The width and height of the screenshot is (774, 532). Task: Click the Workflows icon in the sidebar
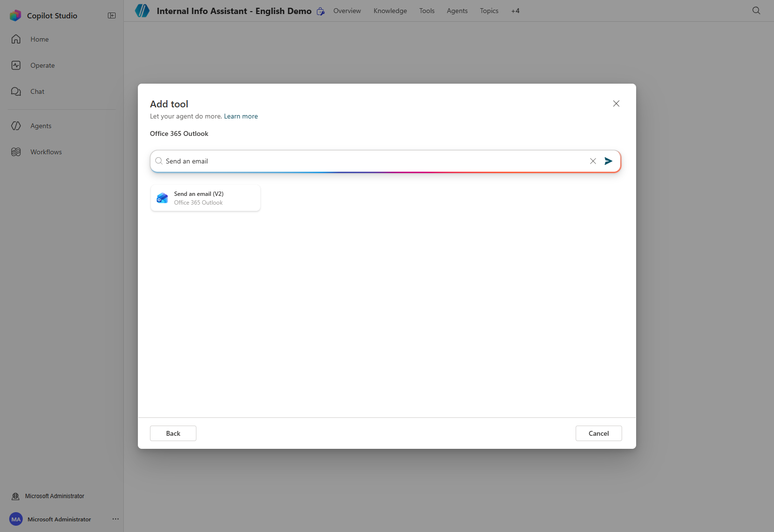[16, 152]
